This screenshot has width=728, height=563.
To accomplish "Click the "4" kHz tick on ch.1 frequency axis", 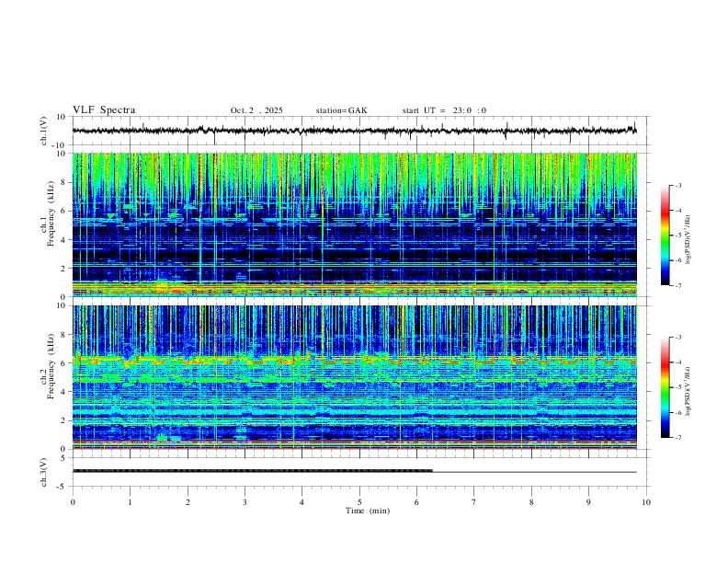I will 64,240.
